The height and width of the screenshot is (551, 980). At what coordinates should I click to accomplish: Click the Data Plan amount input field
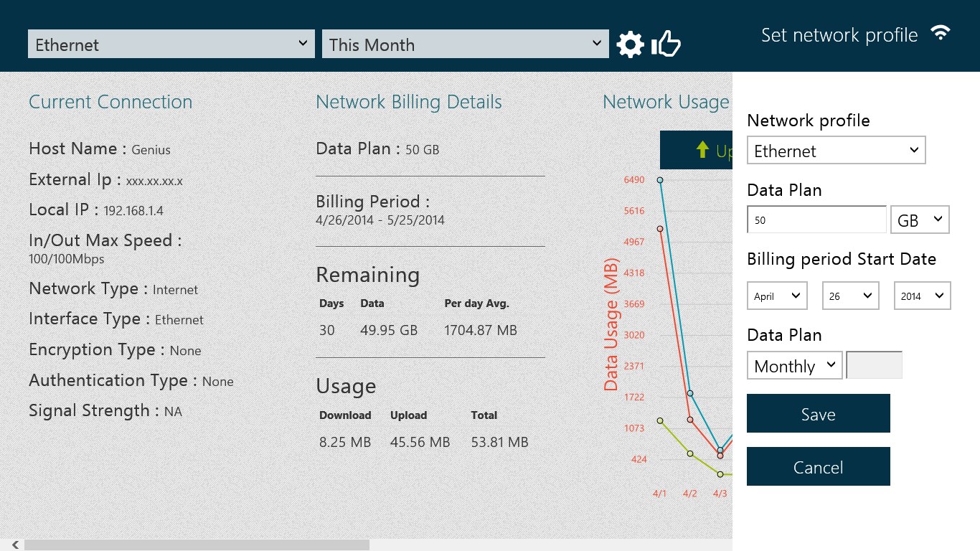(816, 220)
